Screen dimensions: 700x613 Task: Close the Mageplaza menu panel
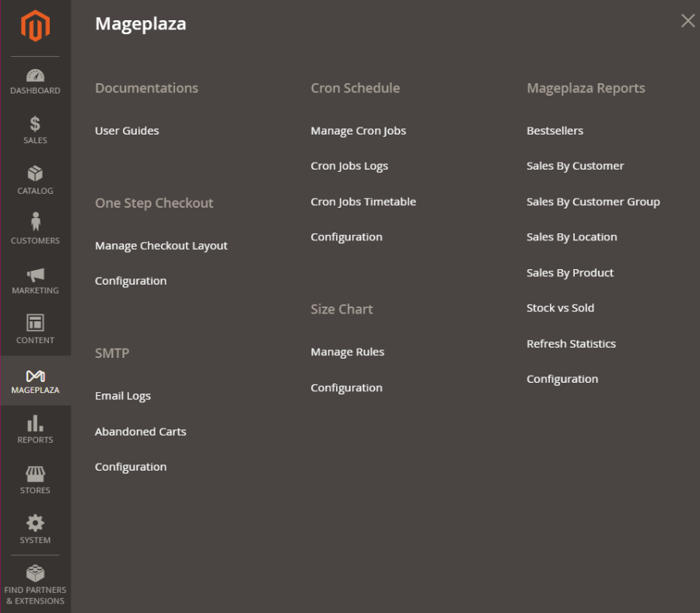[688, 21]
